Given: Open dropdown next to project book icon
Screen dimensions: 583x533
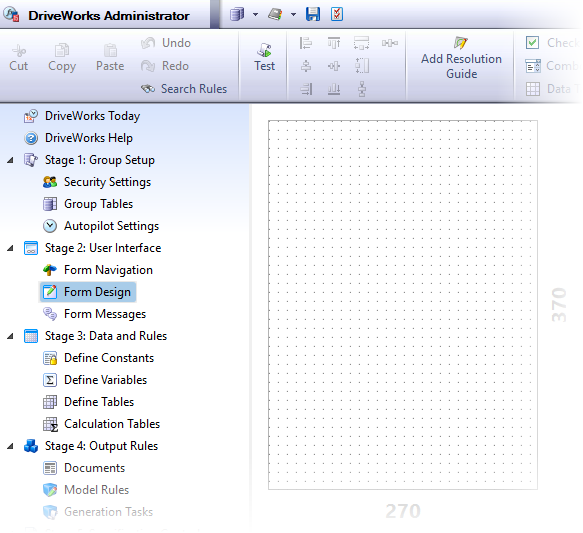Looking at the screenshot, I should coord(293,15).
